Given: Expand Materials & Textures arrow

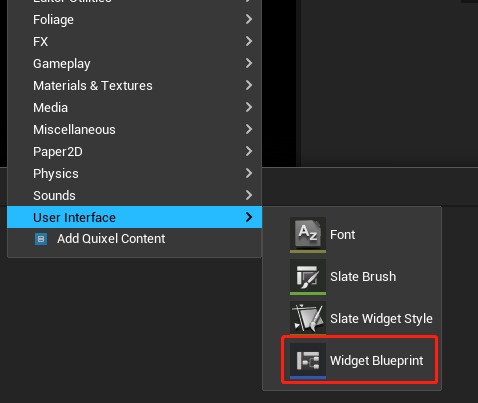Looking at the screenshot, I should coord(249,85).
